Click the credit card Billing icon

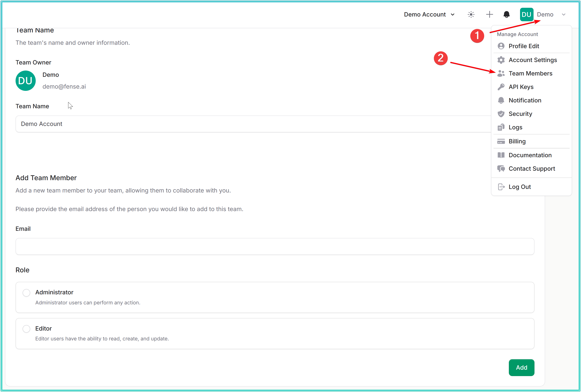click(501, 141)
